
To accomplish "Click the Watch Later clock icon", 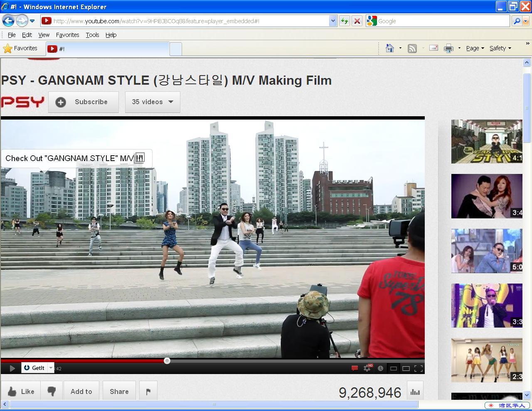I will click(x=380, y=368).
